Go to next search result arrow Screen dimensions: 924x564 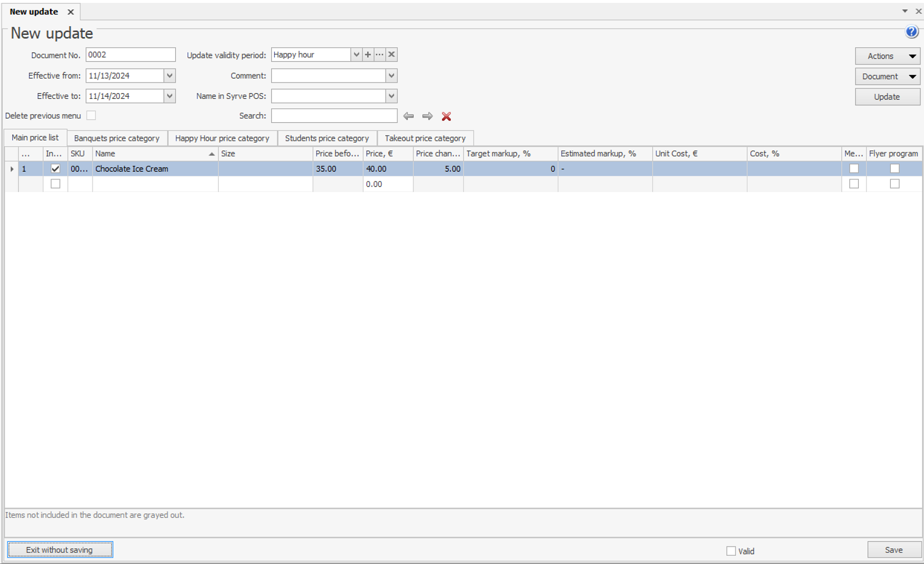click(427, 116)
